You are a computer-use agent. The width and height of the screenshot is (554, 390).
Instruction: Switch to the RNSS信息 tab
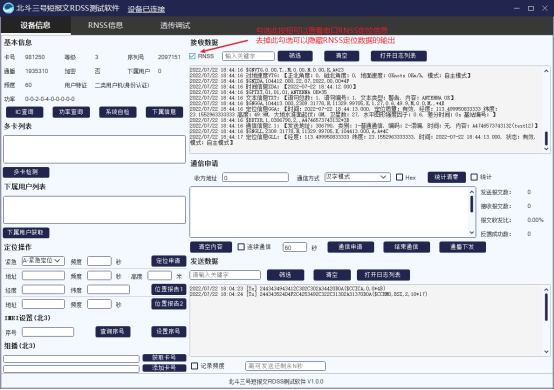pos(105,25)
